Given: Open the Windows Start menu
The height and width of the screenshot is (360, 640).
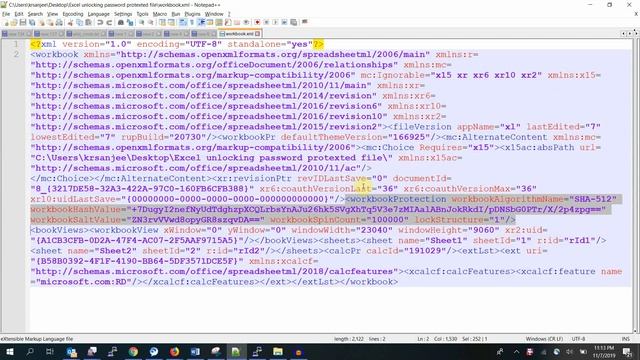Looking at the screenshot, I should point(9,351).
